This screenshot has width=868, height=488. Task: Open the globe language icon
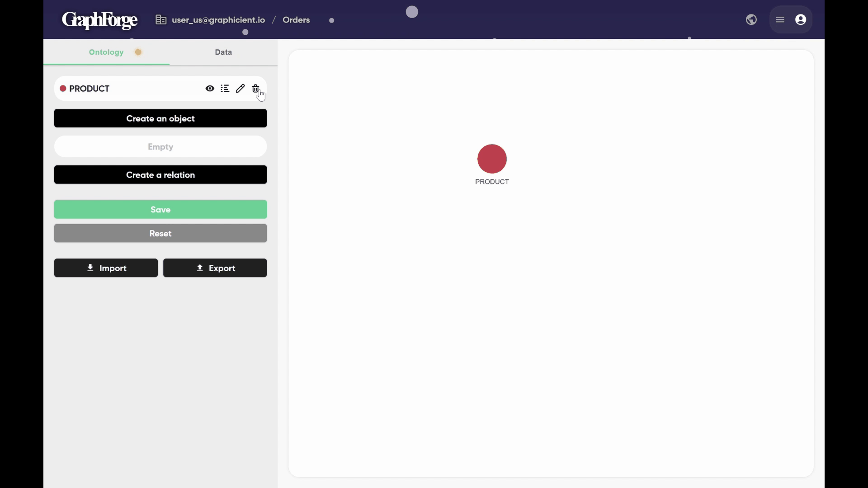751,20
